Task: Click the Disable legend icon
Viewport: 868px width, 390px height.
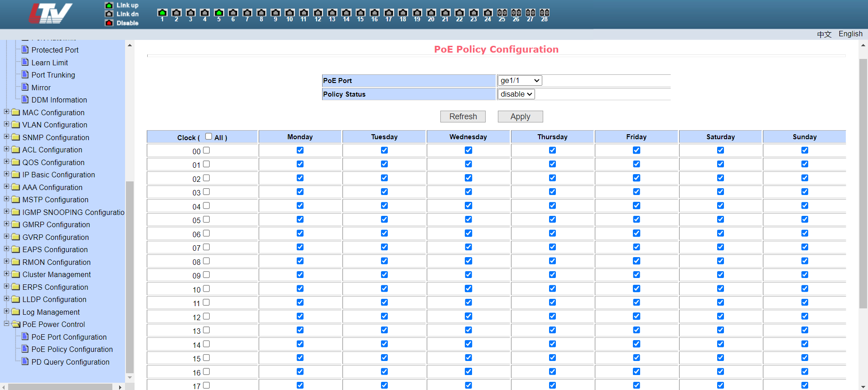Action: point(109,23)
